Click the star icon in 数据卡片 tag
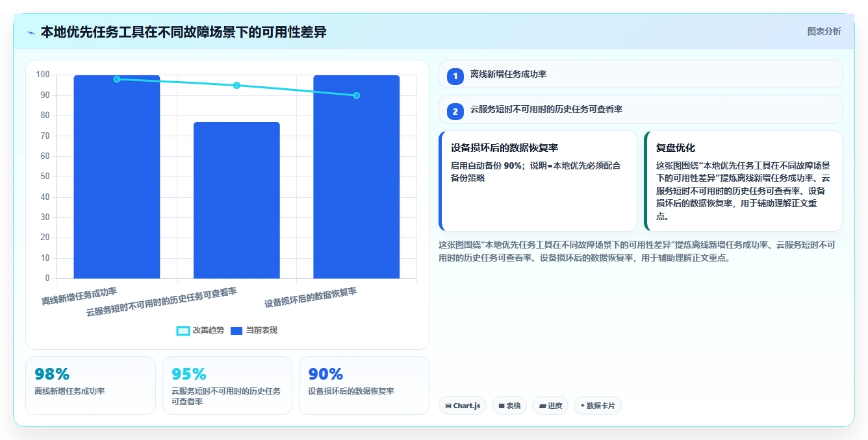The height and width of the screenshot is (440, 868). (582, 406)
